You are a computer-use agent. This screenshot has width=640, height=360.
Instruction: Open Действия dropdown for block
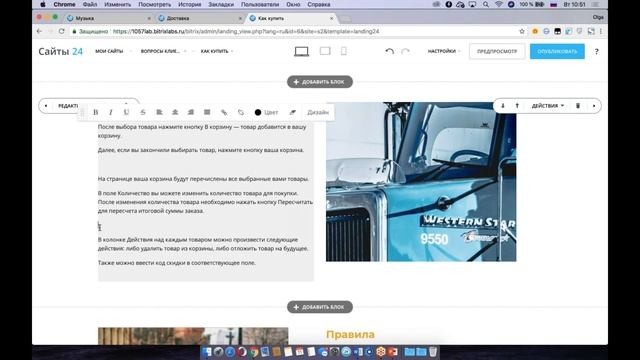(x=548, y=106)
